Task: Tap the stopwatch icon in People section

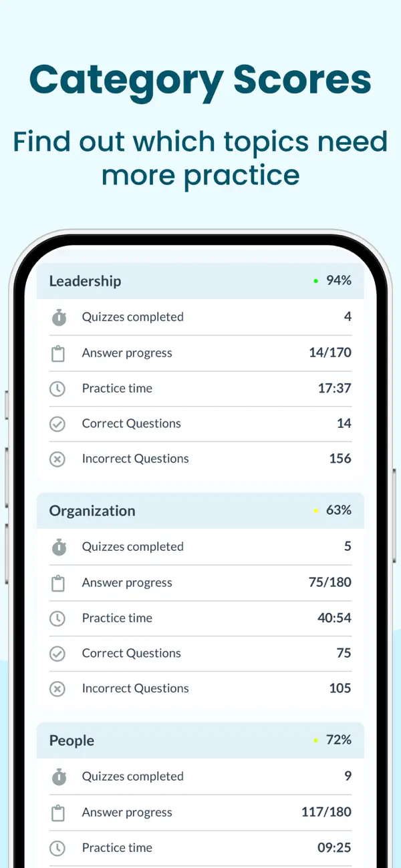Action: pyautogui.click(x=59, y=777)
